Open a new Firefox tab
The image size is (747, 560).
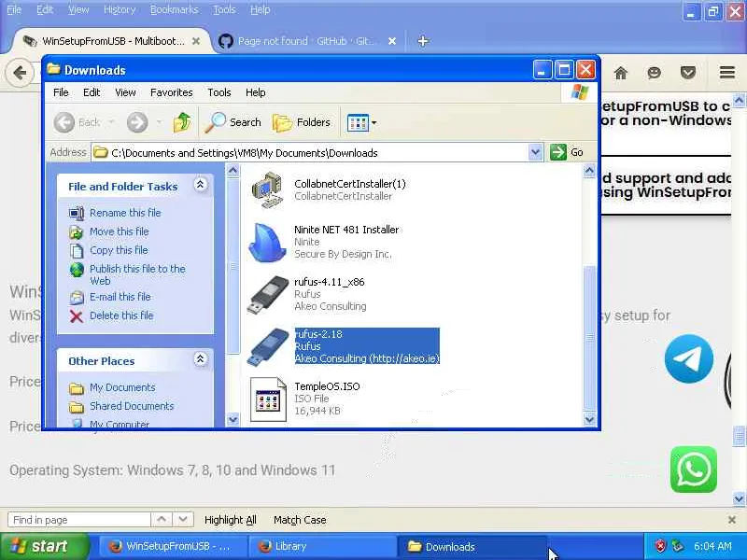(423, 41)
